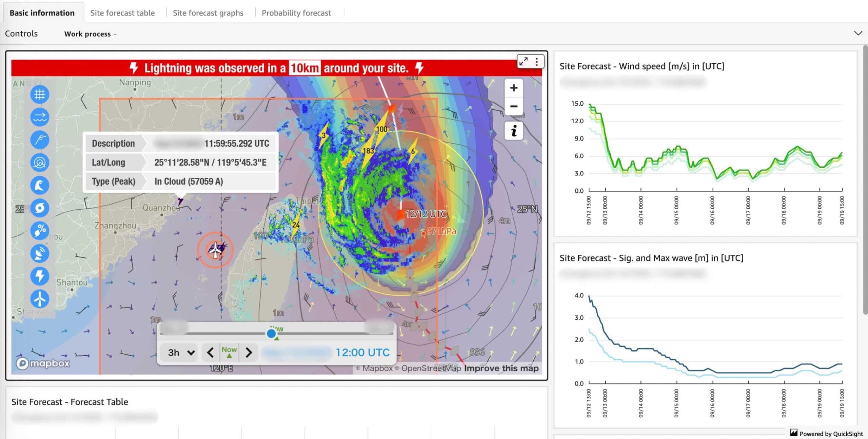Zoom in on the map
Screen dimensions: 868x439
click(514, 88)
